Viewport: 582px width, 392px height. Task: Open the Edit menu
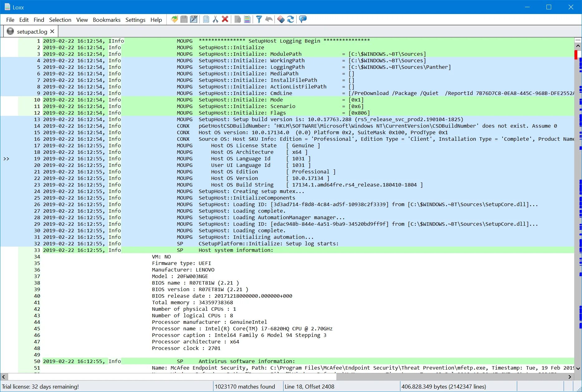pos(24,20)
